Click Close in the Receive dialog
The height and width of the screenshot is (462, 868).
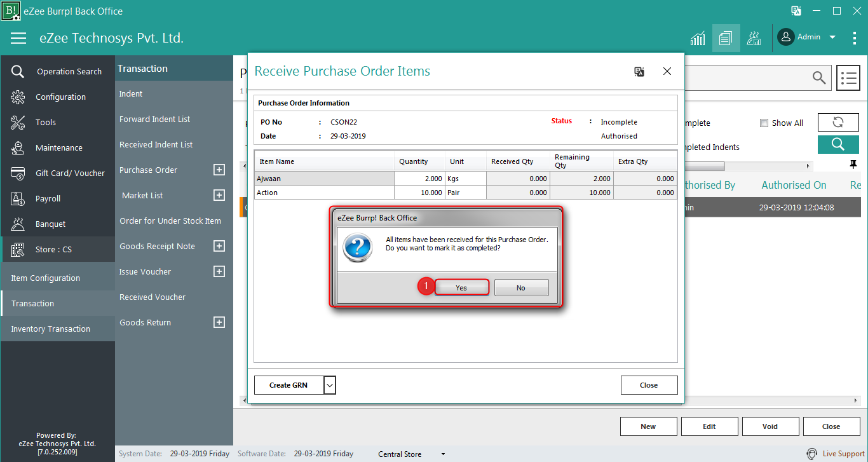649,385
